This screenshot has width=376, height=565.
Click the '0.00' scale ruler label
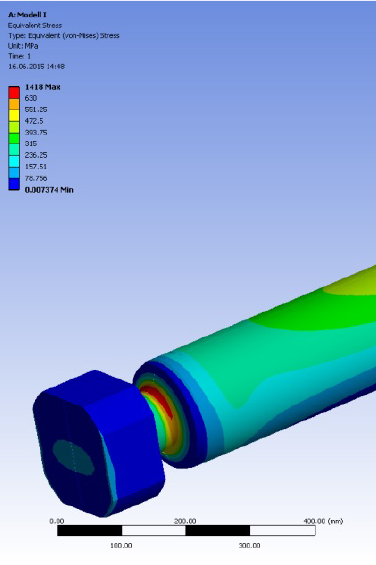[x=57, y=521]
